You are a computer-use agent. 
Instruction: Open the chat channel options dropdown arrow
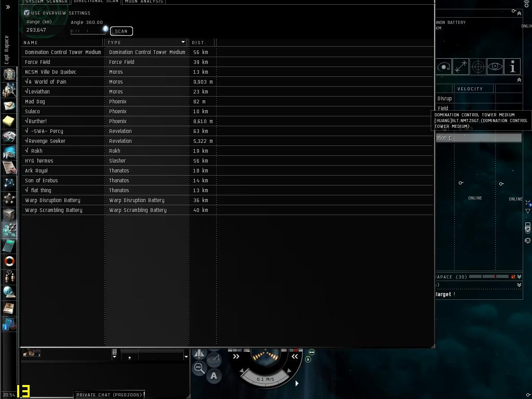click(x=186, y=356)
